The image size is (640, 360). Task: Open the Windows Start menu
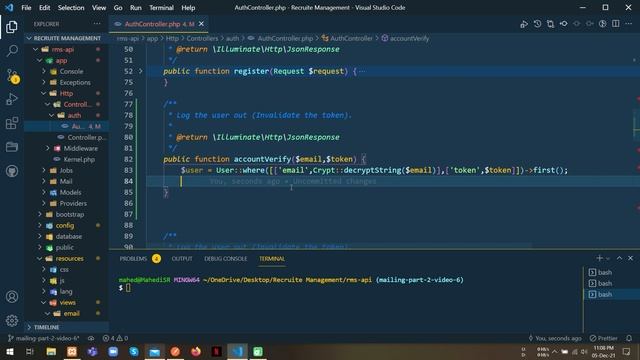(x=9, y=351)
